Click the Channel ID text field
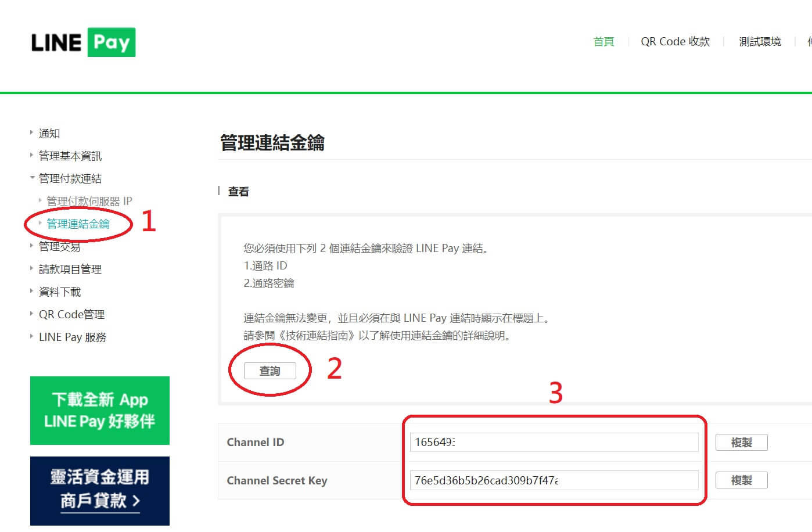 [x=554, y=443]
